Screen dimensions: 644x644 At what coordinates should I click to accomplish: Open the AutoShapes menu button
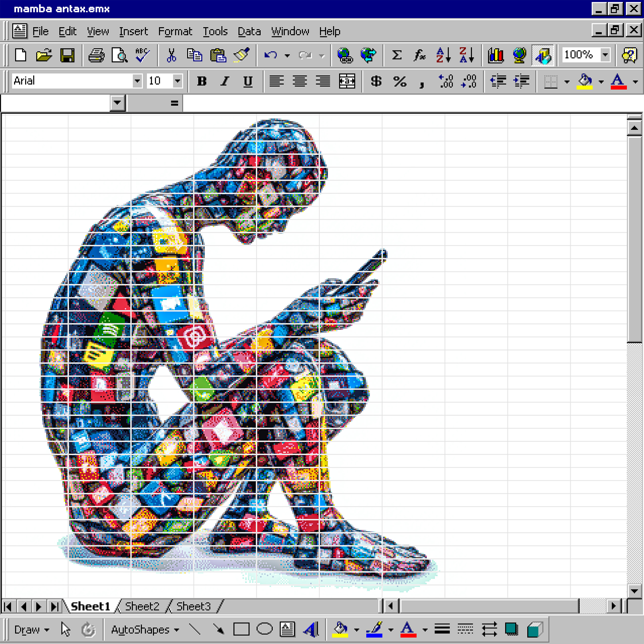point(145,630)
